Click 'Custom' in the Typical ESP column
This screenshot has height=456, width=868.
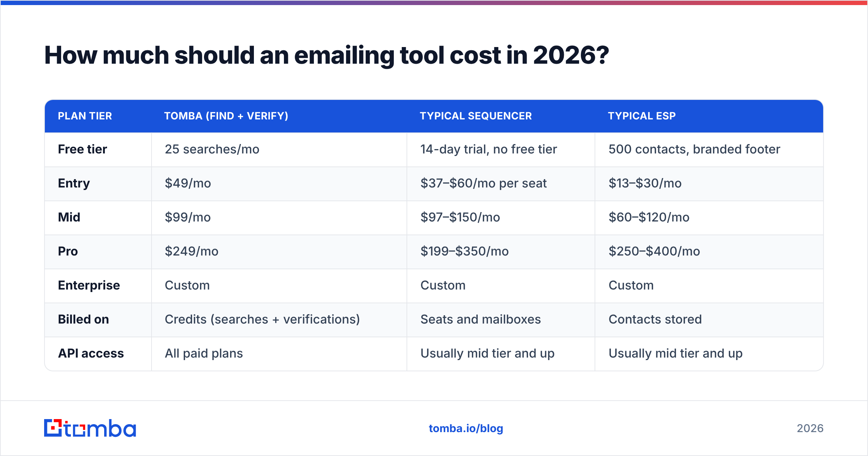click(631, 285)
